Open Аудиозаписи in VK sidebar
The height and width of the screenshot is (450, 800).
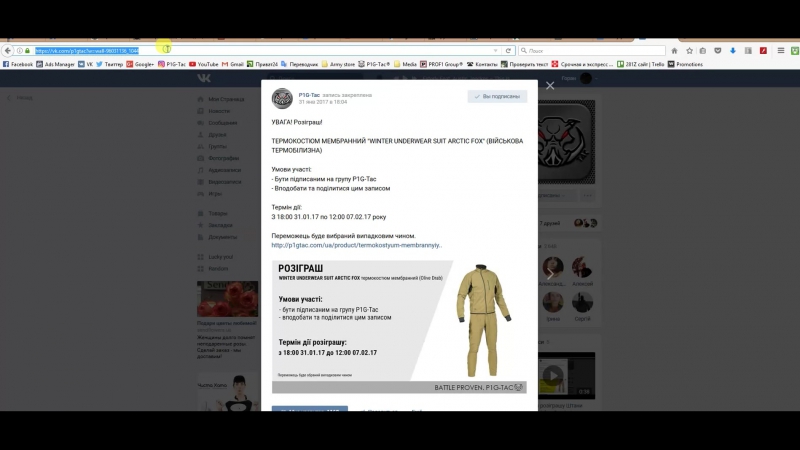pos(219,170)
